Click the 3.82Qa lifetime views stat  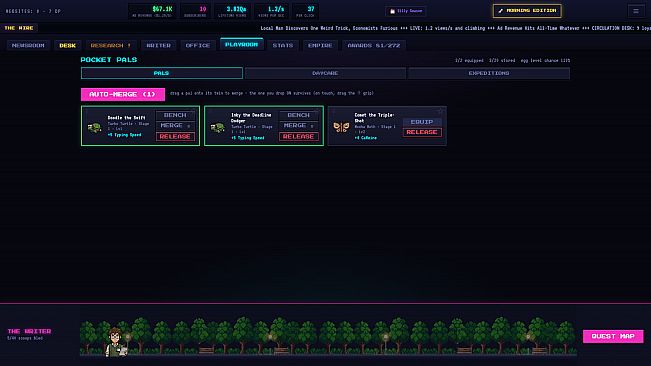[233, 11]
